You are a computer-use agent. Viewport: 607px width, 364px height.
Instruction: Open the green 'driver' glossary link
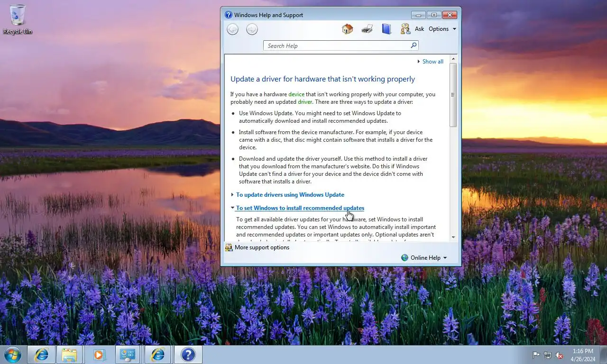[x=305, y=102]
